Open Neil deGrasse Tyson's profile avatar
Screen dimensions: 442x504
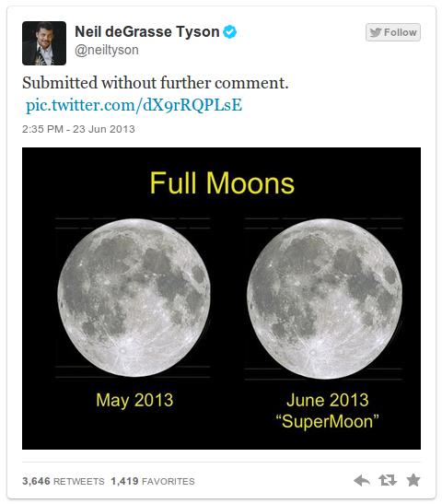click(44, 43)
